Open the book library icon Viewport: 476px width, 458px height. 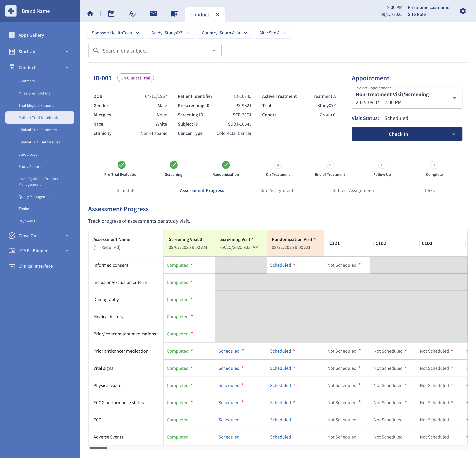point(175,14)
